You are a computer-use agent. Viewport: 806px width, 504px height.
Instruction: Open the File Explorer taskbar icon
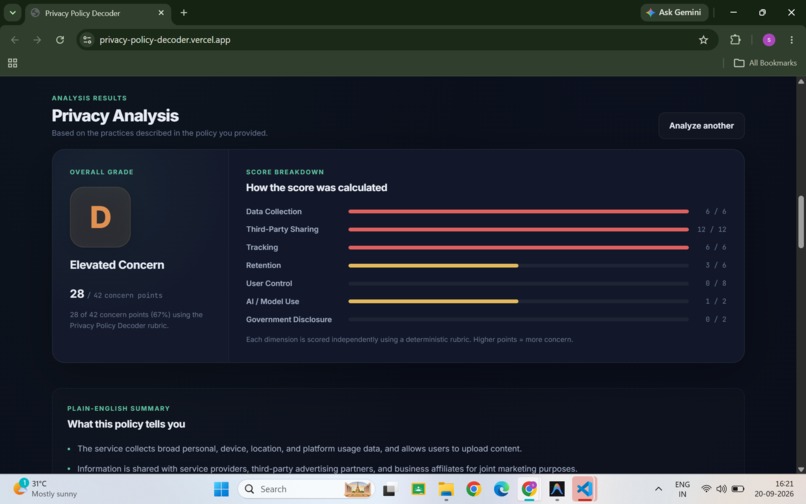[446, 489]
